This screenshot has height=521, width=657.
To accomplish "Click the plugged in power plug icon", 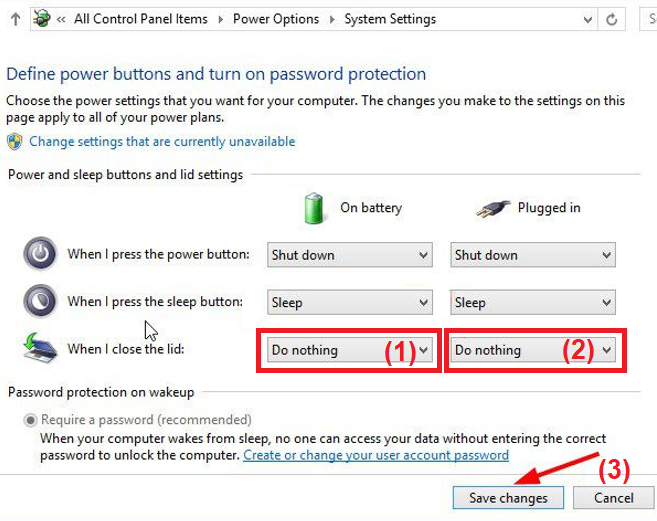I will tap(491, 208).
